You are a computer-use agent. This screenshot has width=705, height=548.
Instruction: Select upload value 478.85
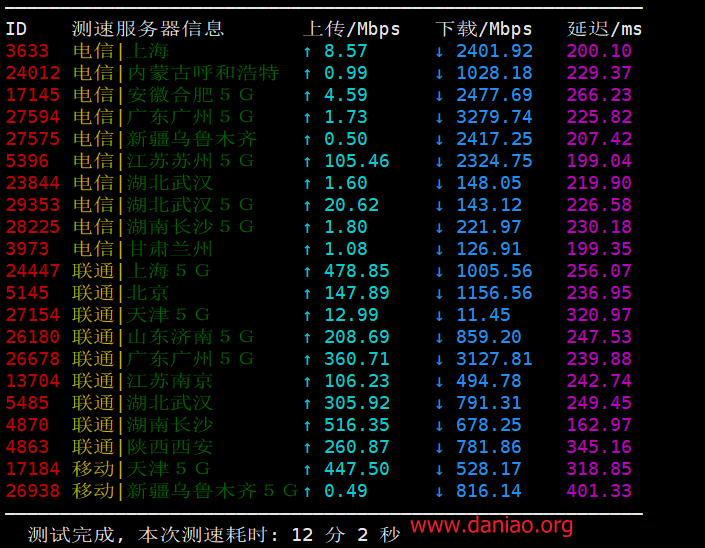(x=357, y=271)
